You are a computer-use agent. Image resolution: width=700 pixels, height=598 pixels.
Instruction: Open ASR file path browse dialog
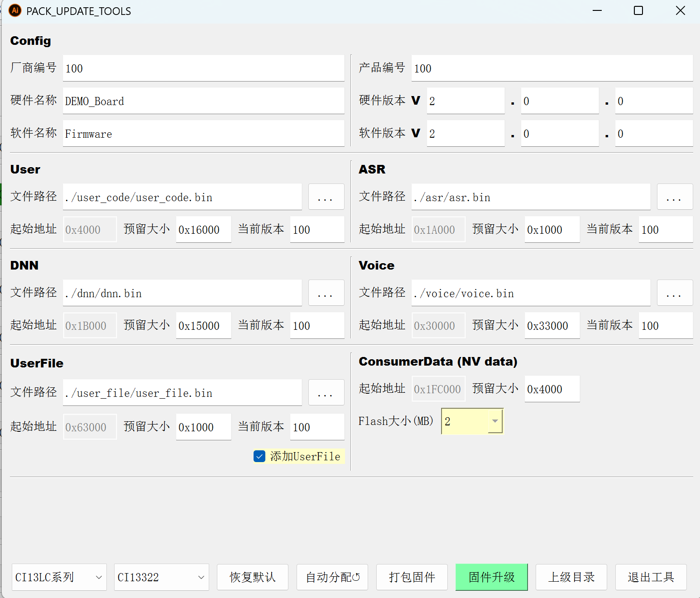point(674,197)
